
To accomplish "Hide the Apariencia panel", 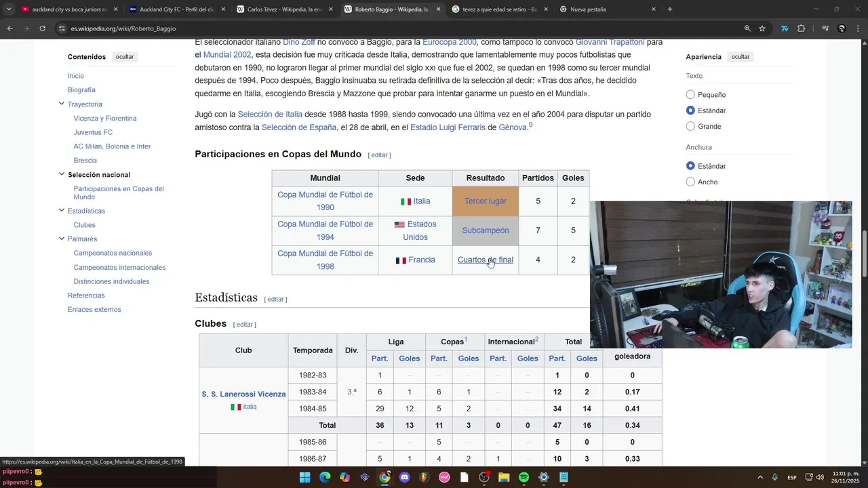I will (741, 57).
